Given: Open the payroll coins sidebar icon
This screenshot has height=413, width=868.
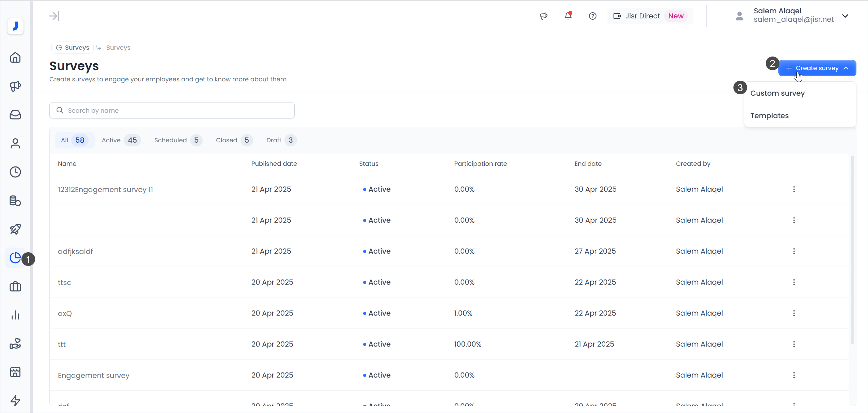Looking at the screenshot, I should [x=15, y=201].
